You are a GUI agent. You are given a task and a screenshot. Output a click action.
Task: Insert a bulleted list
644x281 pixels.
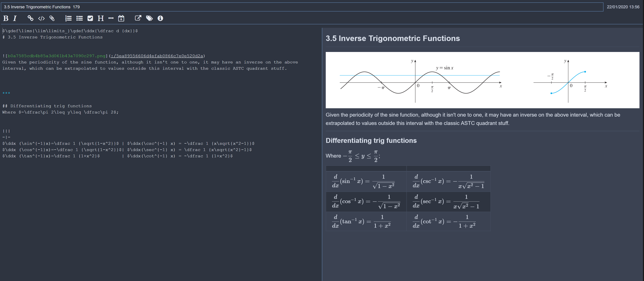(79, 18)
